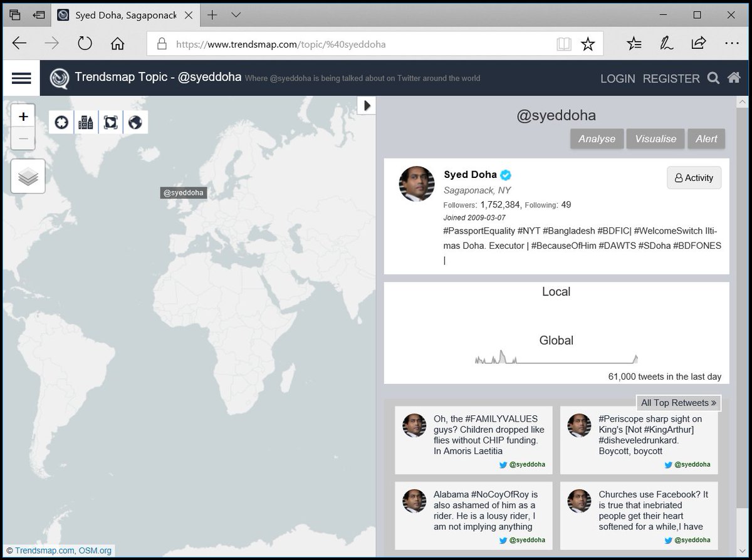This screenshot has width=752, height=560.
Task: Click the site lock icon
Action: [162, 44]
